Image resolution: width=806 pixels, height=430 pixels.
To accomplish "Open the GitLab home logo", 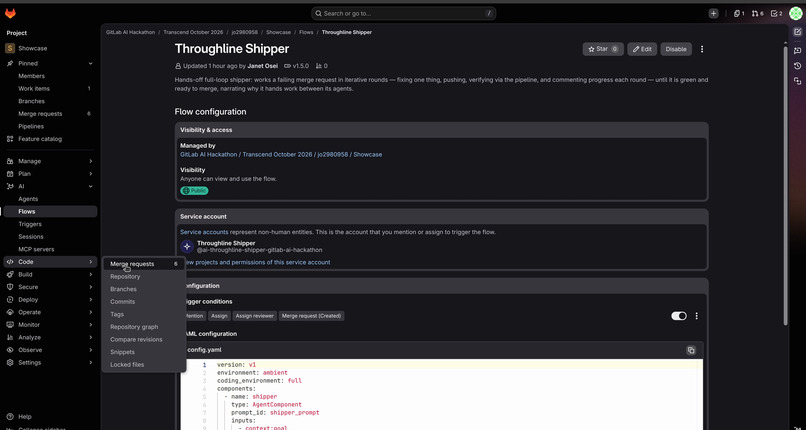I will [x=10, y=13].
